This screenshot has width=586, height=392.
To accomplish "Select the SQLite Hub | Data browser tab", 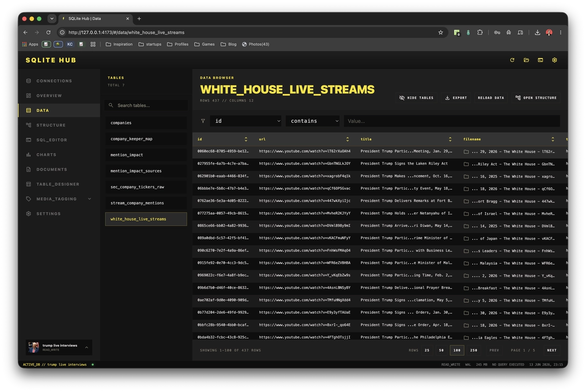I will pyautogui.click(x=96, y=19).
